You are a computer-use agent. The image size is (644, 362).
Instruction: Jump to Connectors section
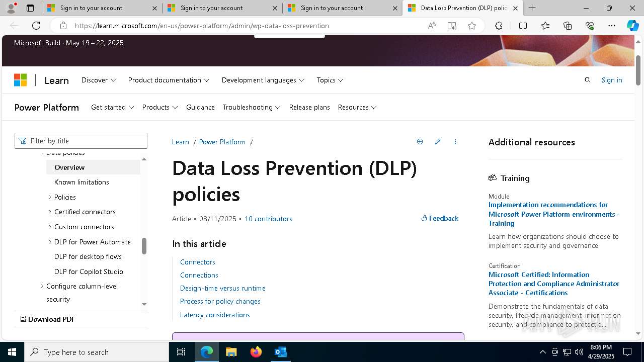(198, 262)
